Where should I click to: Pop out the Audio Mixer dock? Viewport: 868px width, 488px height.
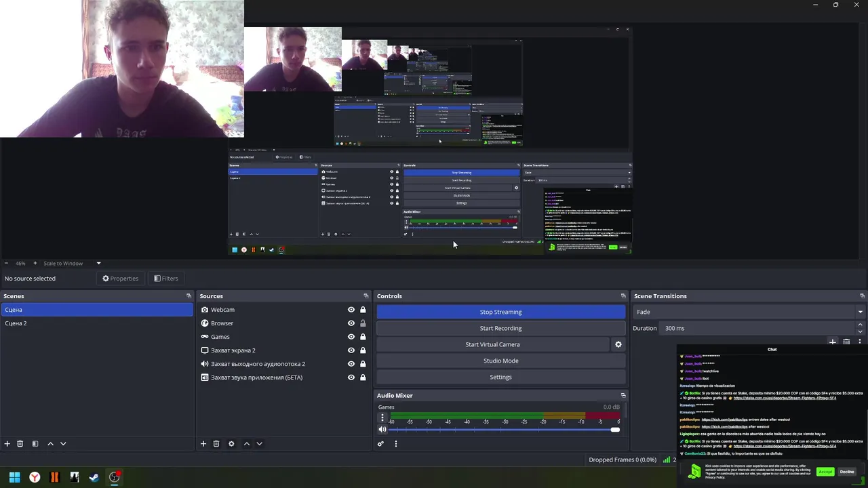point(623,395)
